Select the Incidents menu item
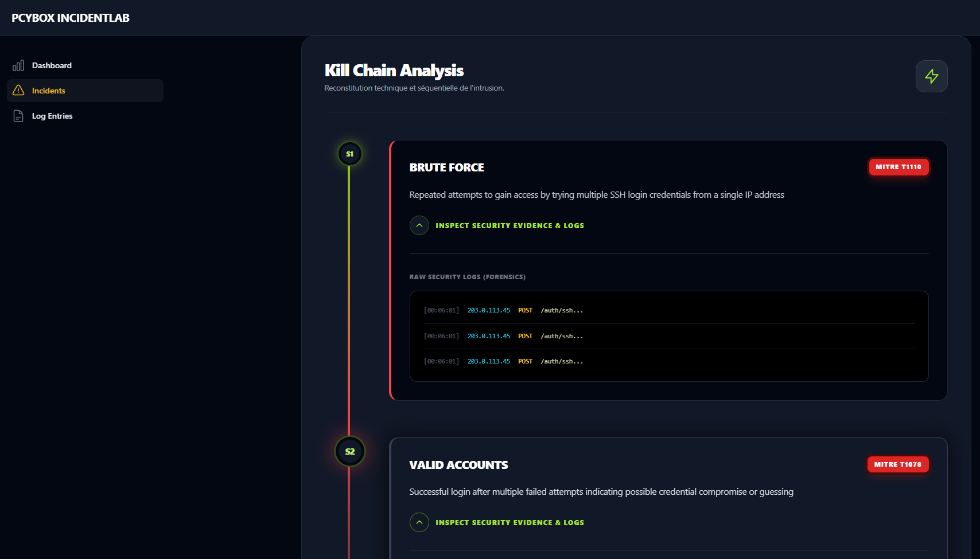 85,91
